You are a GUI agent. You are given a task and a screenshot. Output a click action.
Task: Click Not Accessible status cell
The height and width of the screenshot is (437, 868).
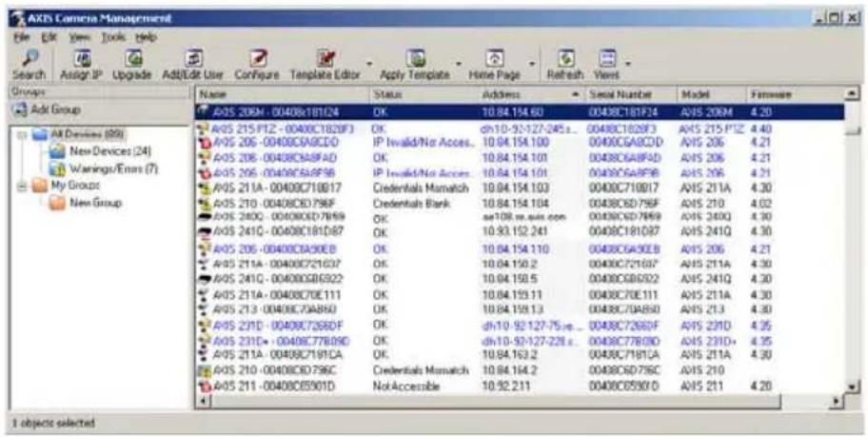(406, 386)
